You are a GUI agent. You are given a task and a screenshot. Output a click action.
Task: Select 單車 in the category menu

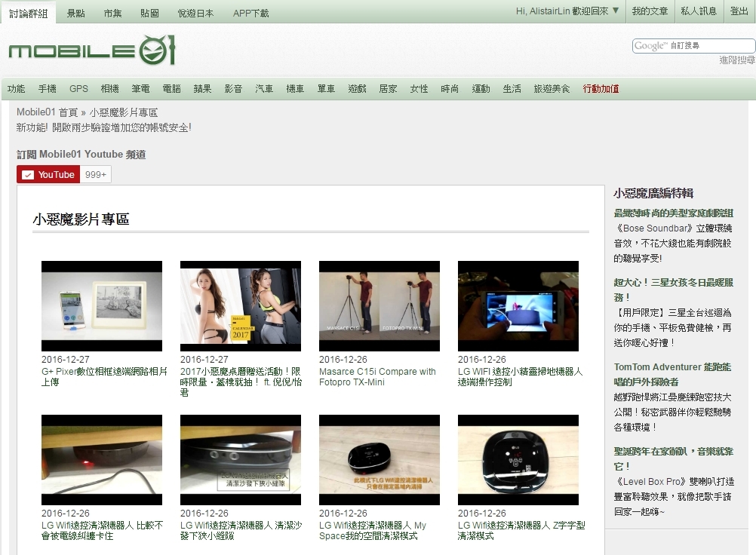326,89
